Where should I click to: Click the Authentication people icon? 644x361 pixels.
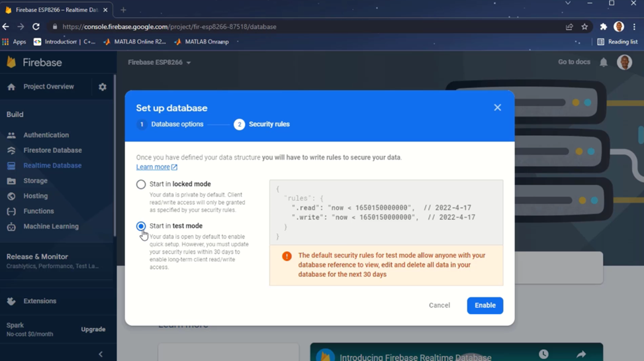[11, 135]
